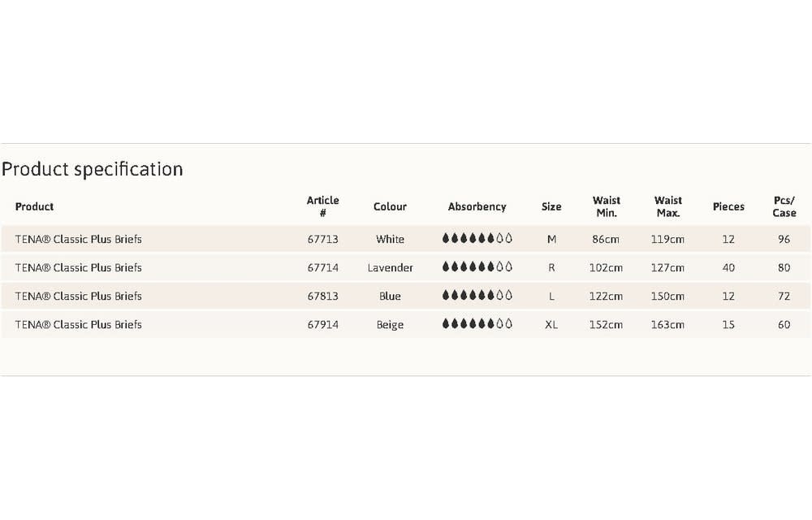
Task: Click the Product column header
Action: [x=35, y=206]
